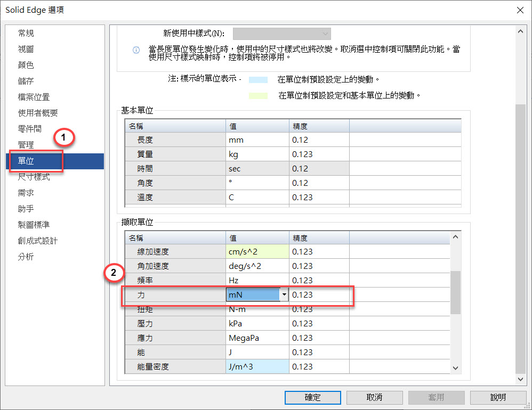The height and width of the screenshot is (410, 532).
Task: Click the C value for 溫度
Action: [257, 197]
